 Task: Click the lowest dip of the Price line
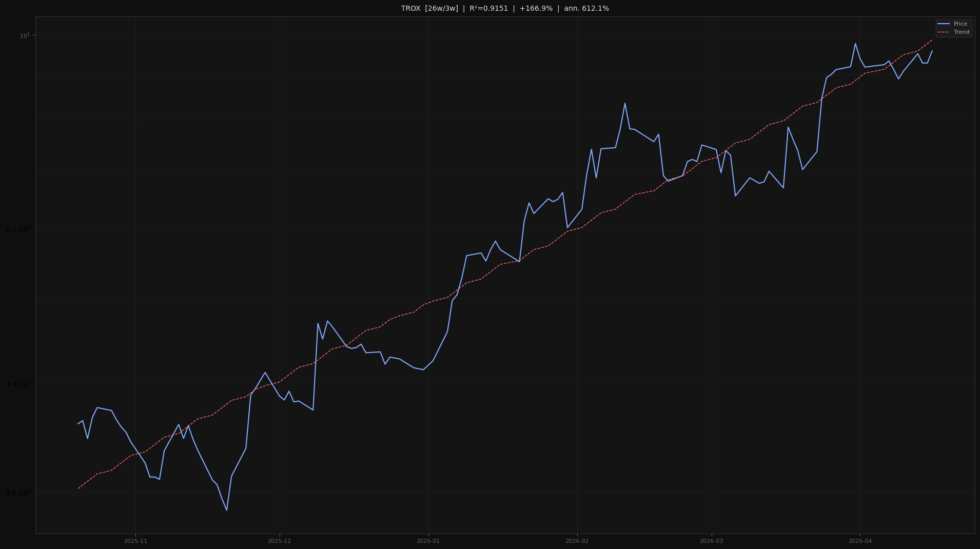click(x=226, y=511)
